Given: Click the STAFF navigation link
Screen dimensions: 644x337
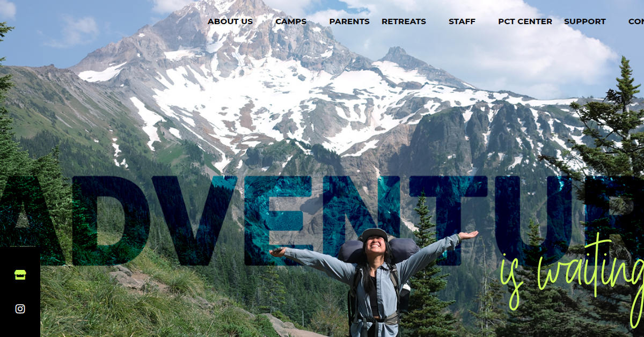Looking at the screenshot, I should [462, 21].
